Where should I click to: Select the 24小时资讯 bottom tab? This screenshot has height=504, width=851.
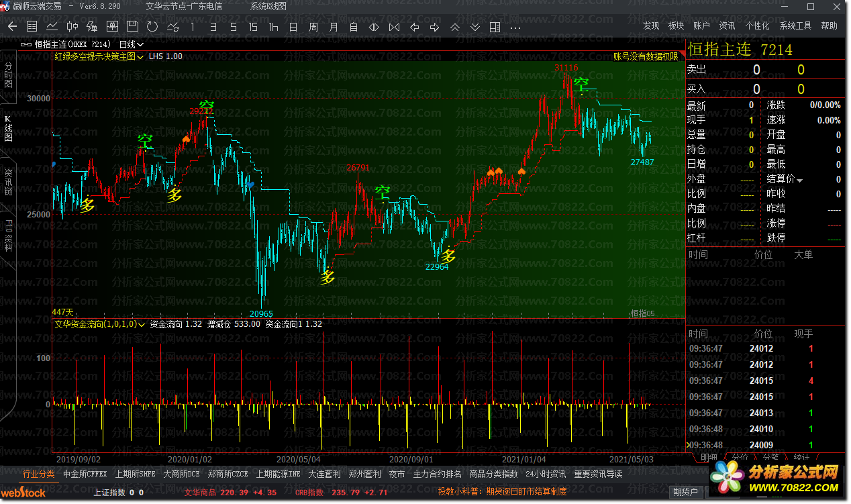tap(546, 474)
